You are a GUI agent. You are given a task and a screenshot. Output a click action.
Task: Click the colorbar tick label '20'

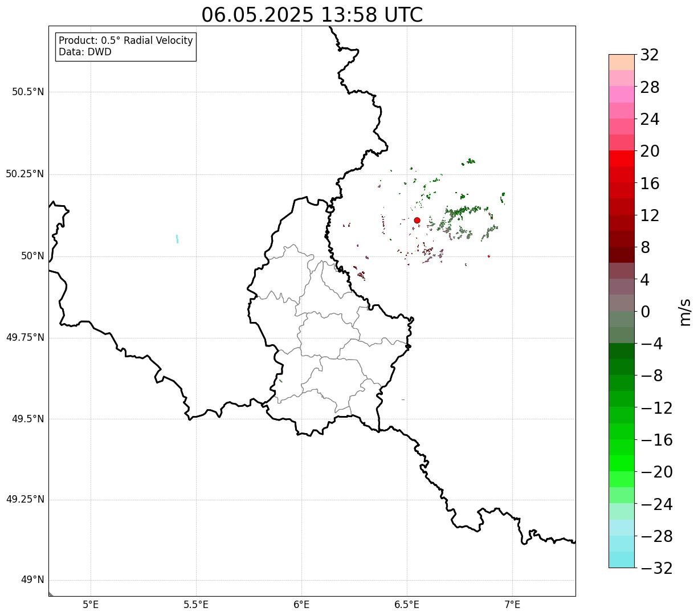[x=650, y=152]
